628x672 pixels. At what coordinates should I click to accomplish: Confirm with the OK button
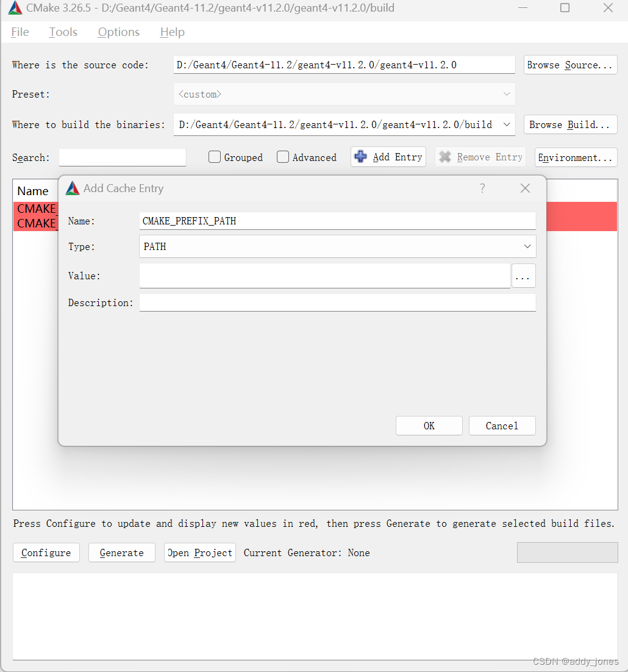pyautogui.click(x=429, y=426)
